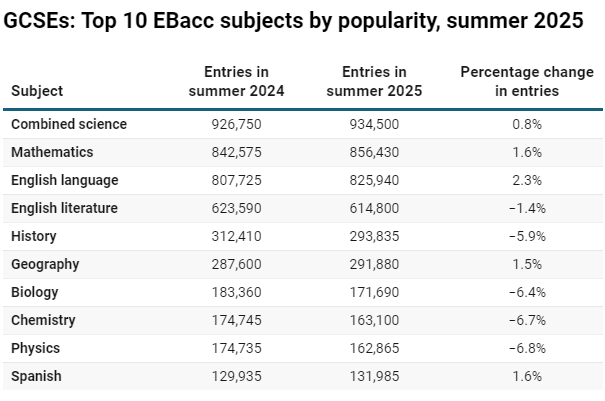
Task: Click the Physics row label
Action: click(x=35, y=348)
